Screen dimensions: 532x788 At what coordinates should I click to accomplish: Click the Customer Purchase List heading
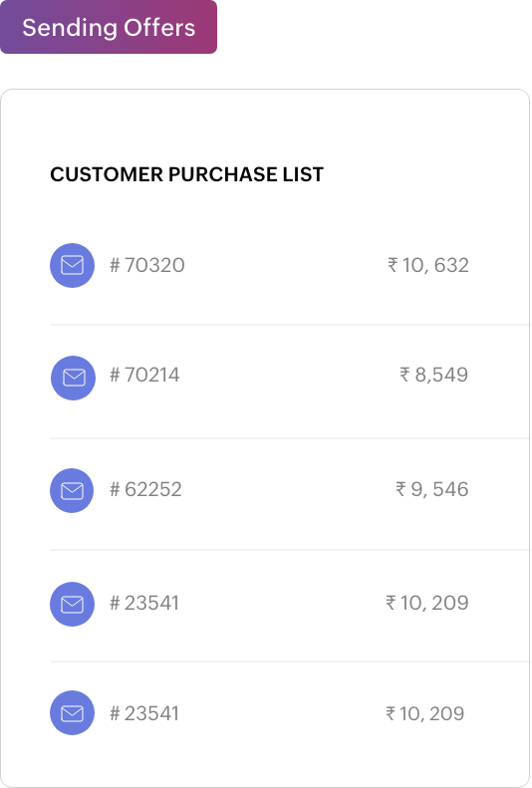tap(187, 174)
